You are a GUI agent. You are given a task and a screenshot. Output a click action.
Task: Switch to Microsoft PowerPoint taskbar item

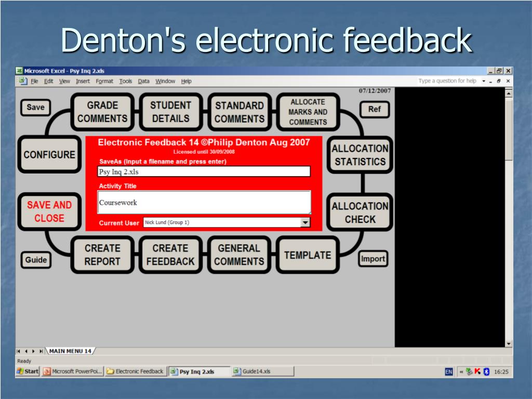click(73, 371)
